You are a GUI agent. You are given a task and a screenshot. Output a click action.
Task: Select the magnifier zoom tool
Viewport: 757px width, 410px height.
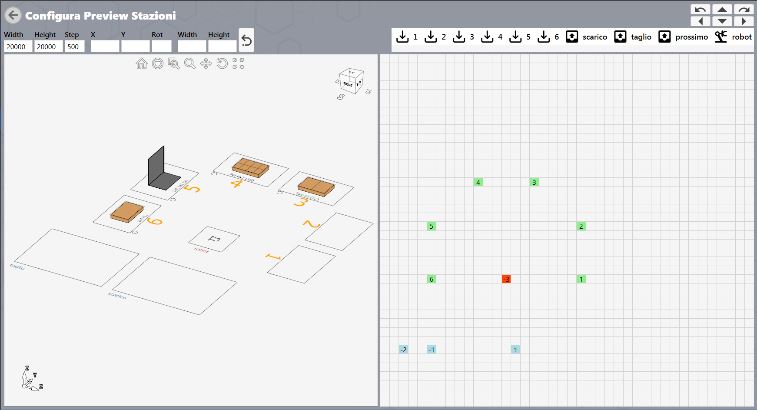click(190, 63)
